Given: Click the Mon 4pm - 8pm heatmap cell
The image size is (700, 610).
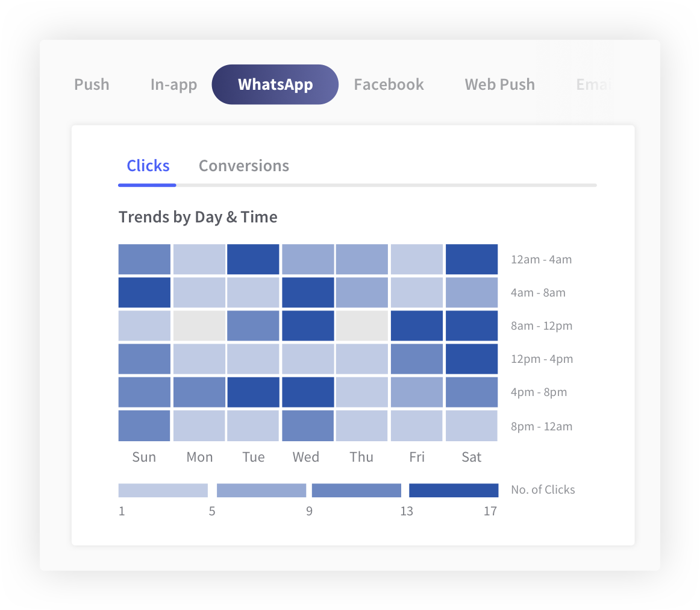Looking at the screenshot, I should [199, 392].
